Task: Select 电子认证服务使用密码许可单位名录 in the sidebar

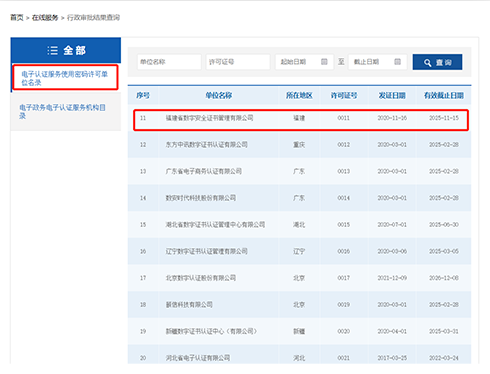Action: [x=65, y=78]
